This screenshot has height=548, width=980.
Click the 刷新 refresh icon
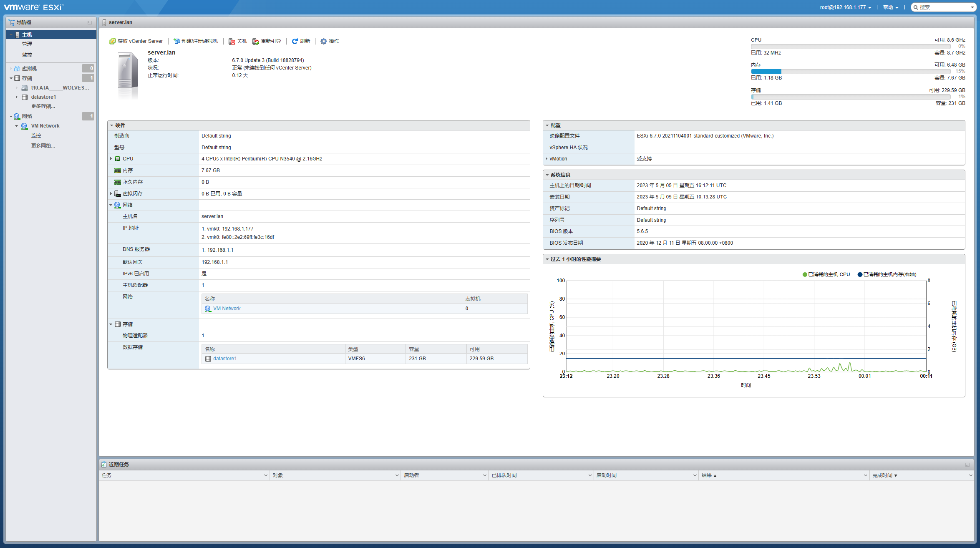click(295, 41)
